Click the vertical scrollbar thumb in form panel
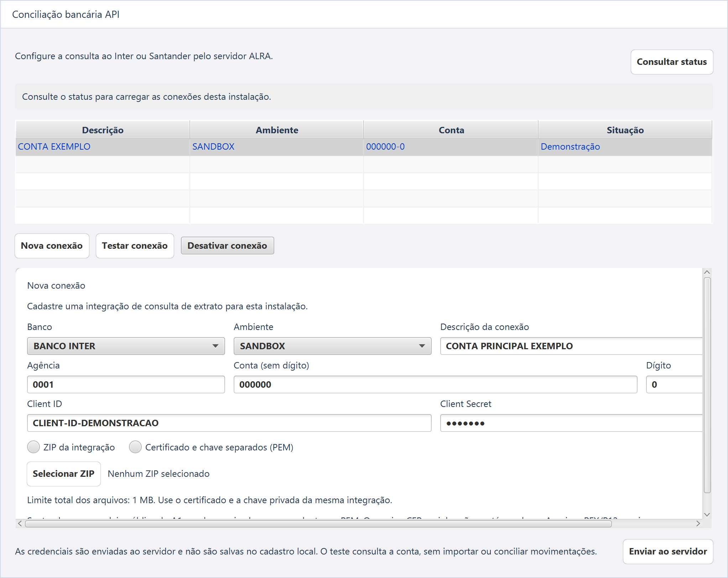 (x=707, y=385)
